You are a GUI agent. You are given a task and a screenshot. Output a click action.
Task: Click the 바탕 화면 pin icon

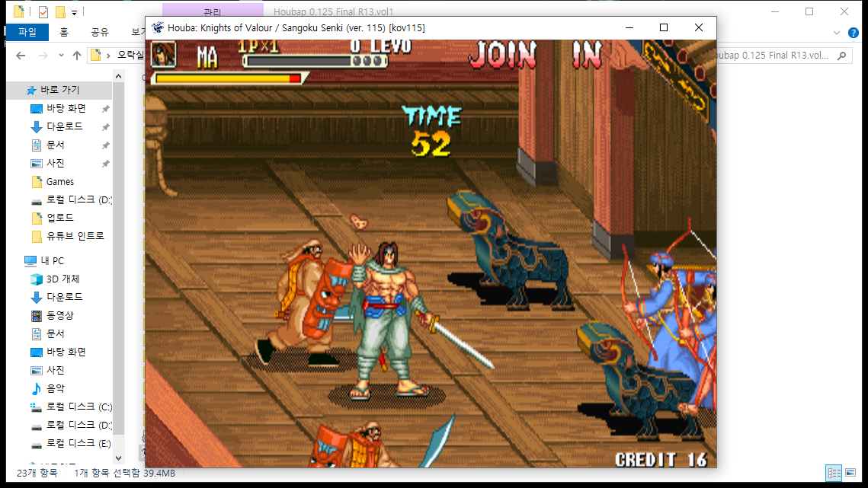(x=105, y=108)
